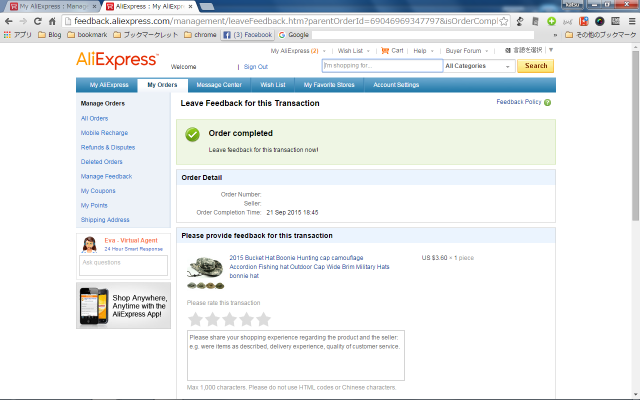
Task: Click the Feedback Policy help question icon
Action: (547, 102)
